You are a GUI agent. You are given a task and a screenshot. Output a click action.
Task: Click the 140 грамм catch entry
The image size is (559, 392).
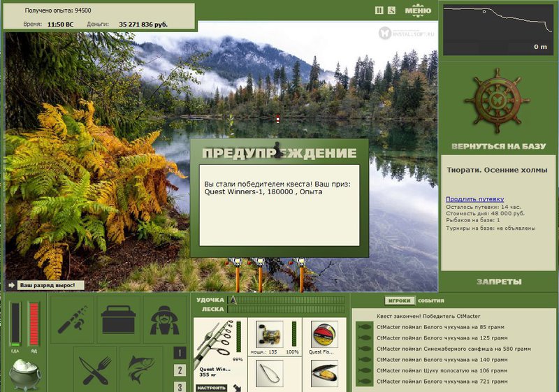[x=442, y=360]
